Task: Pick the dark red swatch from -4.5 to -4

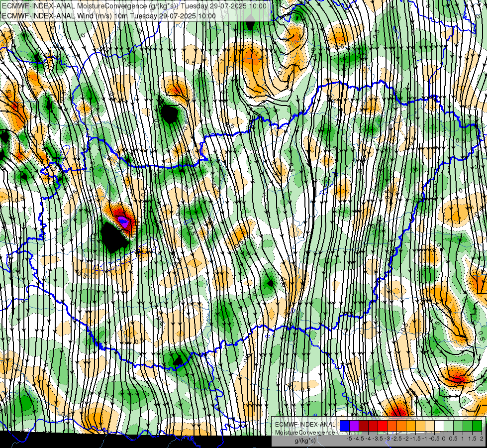Action: click(x=364, y=426)
